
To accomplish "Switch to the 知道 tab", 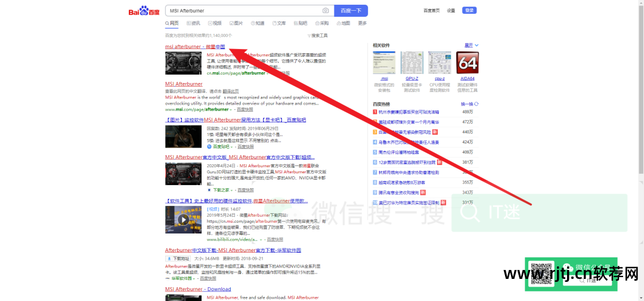I will point(257,23).
